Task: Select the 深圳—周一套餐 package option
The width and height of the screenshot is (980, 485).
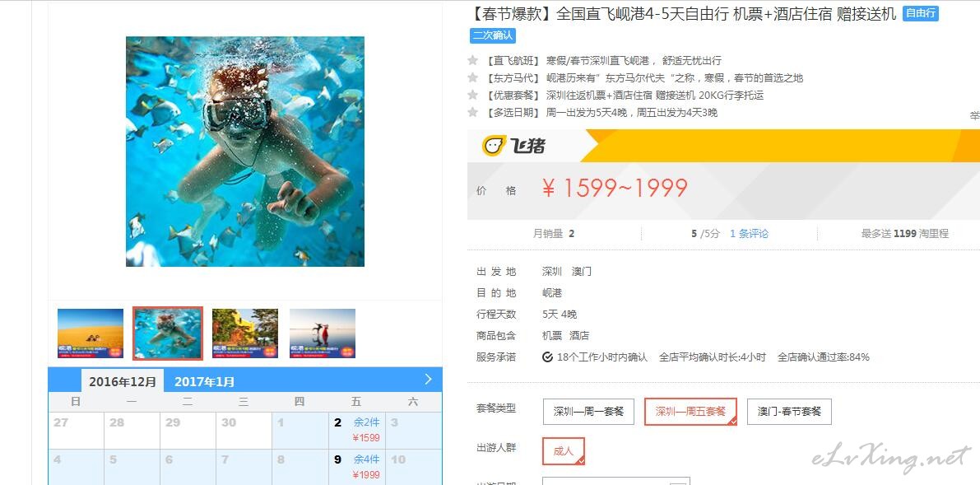Action: point(589,412)
